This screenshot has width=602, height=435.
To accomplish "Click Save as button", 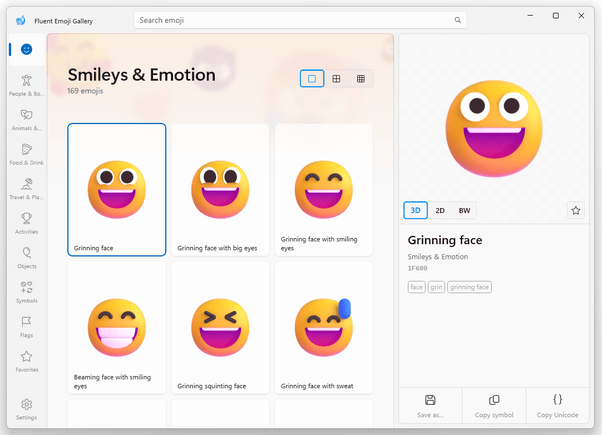I will [x=430, y=405].
